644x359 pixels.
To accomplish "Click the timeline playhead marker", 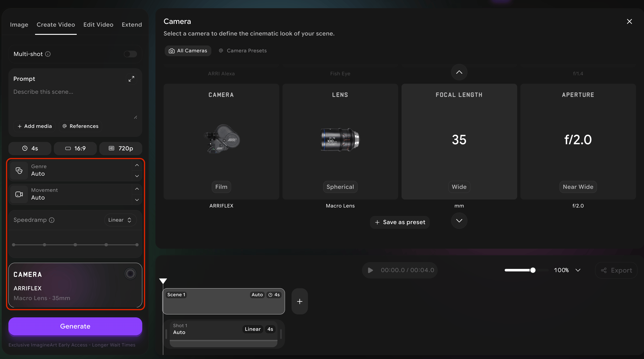I will pos(163,281).
